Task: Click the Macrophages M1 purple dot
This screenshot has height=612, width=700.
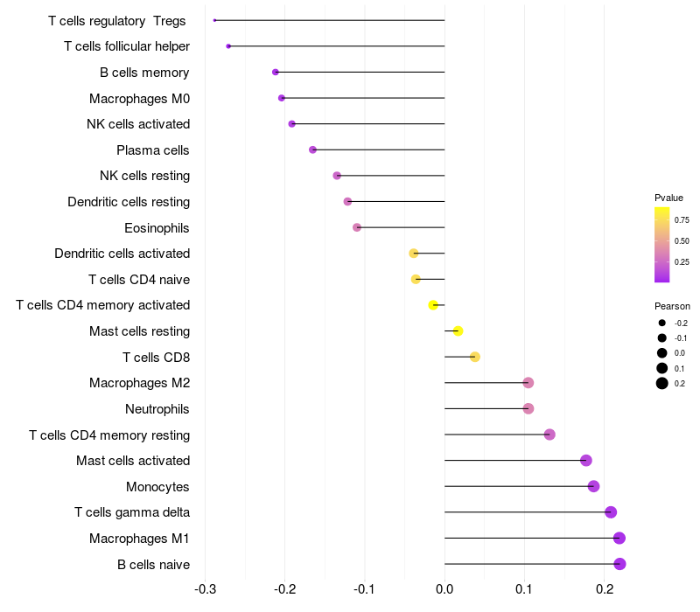Action: click(x=619, y=538)
